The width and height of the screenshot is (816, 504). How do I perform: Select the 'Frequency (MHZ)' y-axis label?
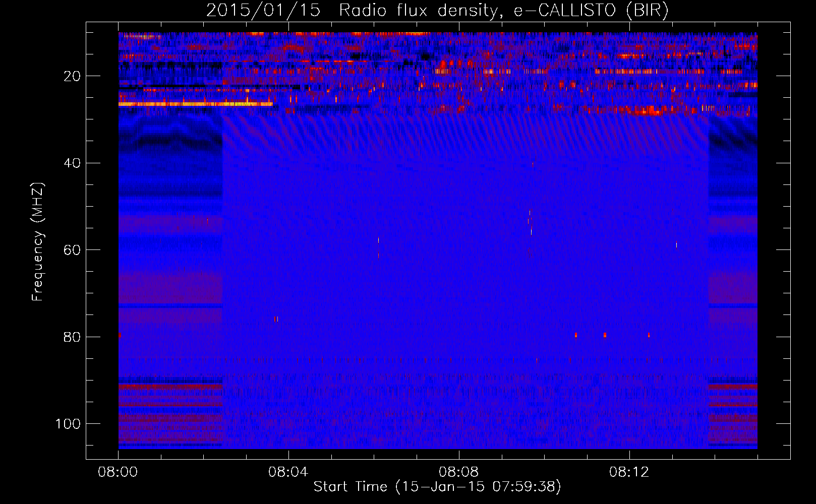[x=37, y=242]
